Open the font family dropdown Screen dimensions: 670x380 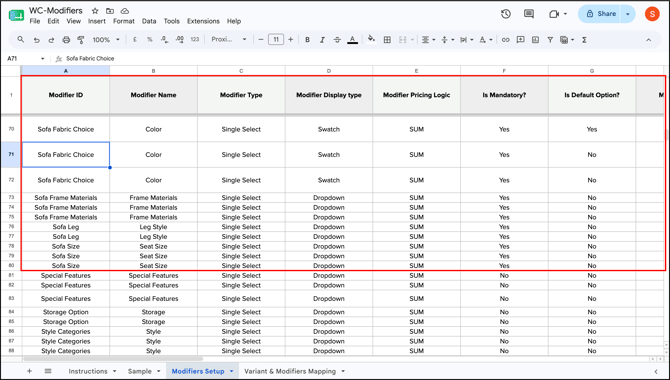pyautogui.click(x=229, y=39)
